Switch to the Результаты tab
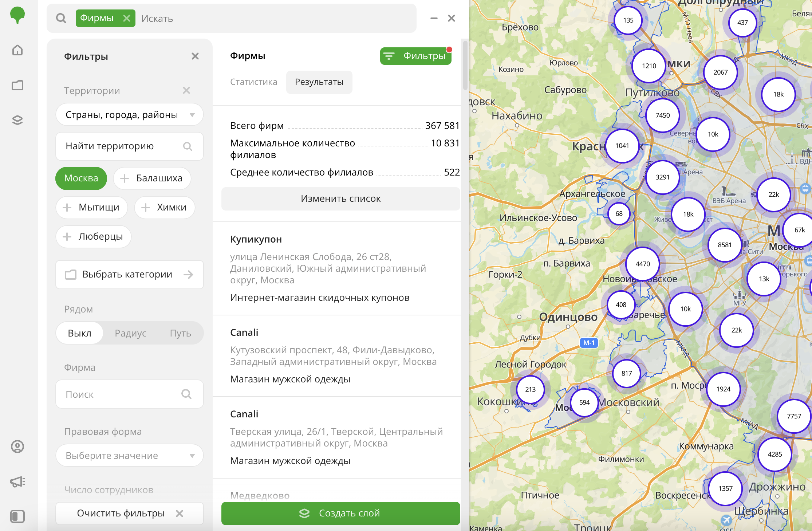Viewport: 812px width, 531px height. pos(319,82)
